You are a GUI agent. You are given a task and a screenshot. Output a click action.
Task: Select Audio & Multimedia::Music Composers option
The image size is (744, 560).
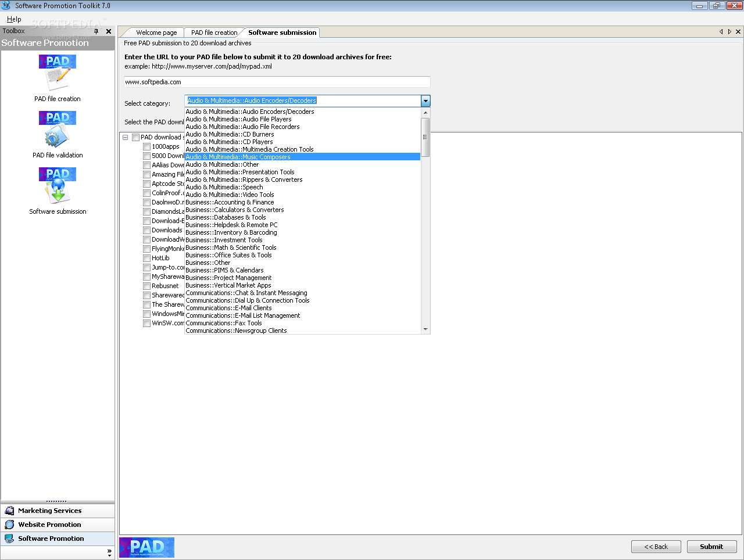tap(302, 157)
